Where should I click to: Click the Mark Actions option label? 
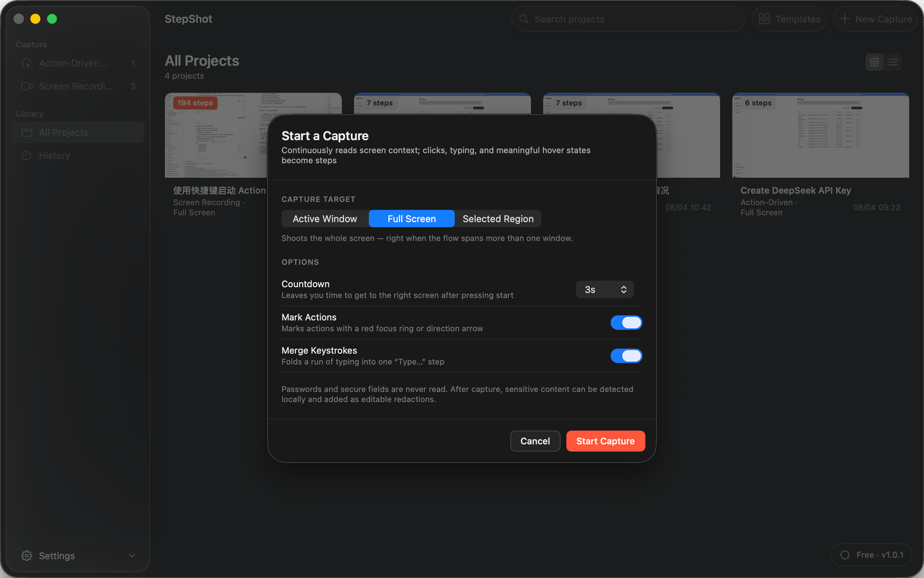pos(309,317)
